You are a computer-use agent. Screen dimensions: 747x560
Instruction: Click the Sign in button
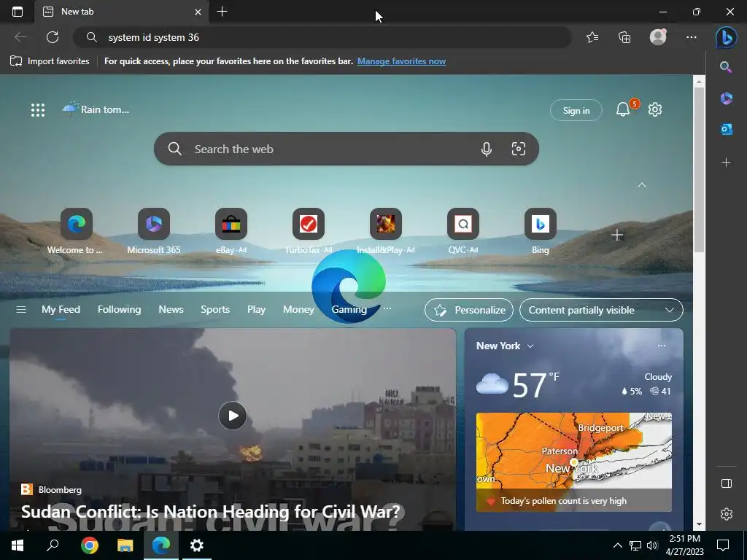576,111
